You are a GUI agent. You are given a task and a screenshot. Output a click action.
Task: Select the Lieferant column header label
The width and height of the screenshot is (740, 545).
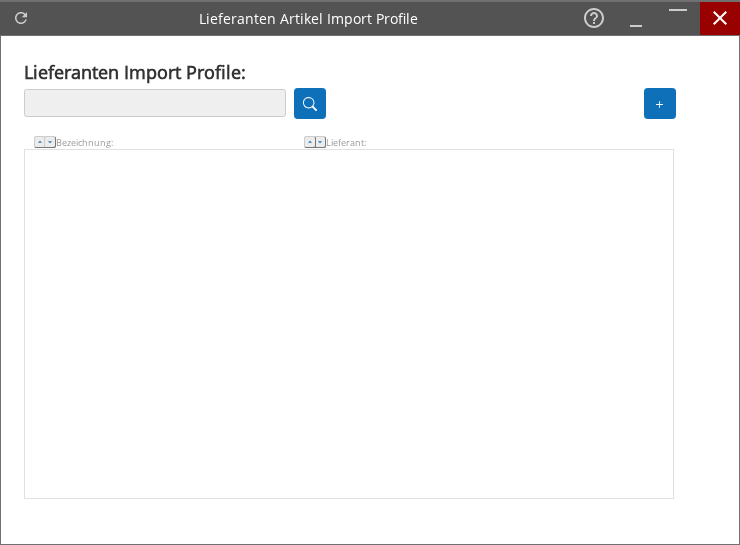[347, 143]
